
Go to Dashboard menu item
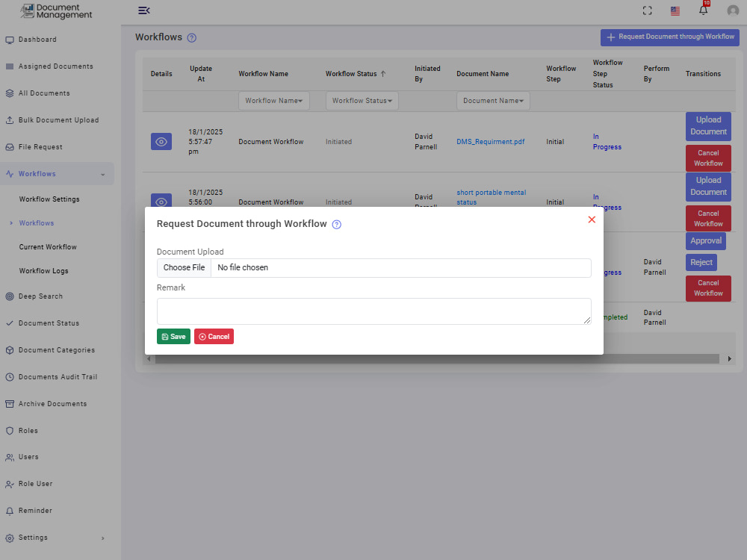coord(37,40)
